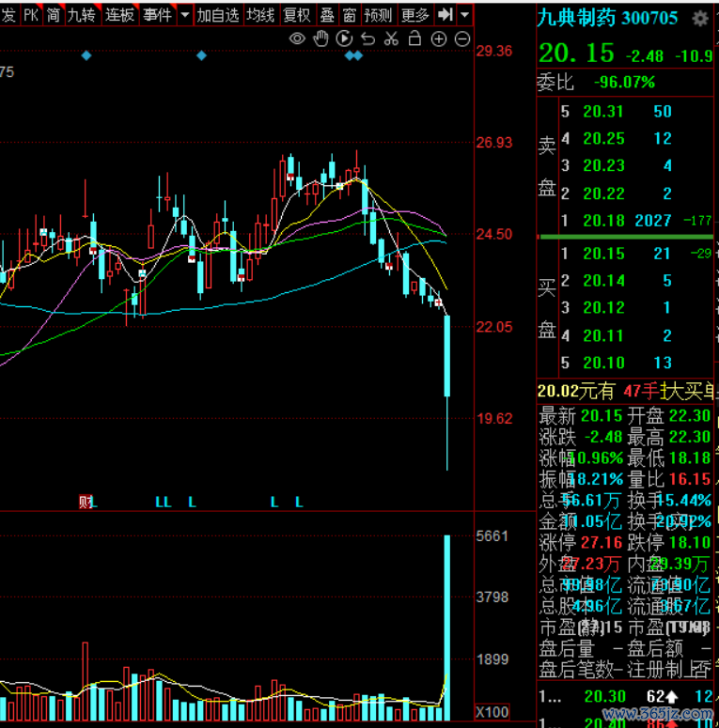Start chart replay with the play icon
Viewport: 719px width, 728px height.
pyautogui.click(x=344, y=39)
